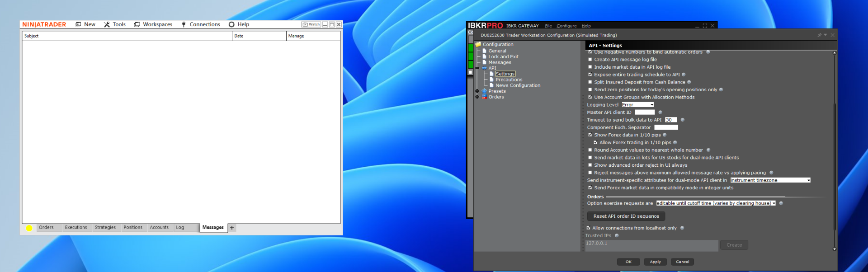Click the settings scrollbar down arrow
This screenshot has height=272, width=868.
coord(835,249)
